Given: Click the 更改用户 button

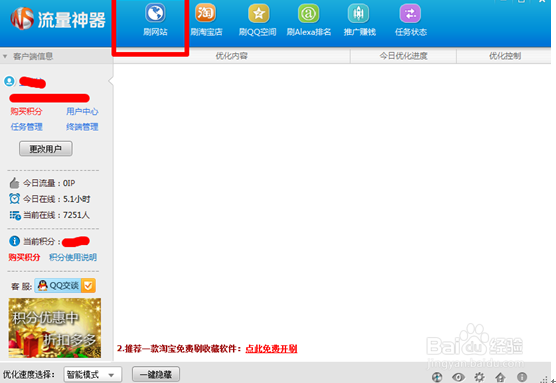Looking at the screenshot, I should (46, 149).
